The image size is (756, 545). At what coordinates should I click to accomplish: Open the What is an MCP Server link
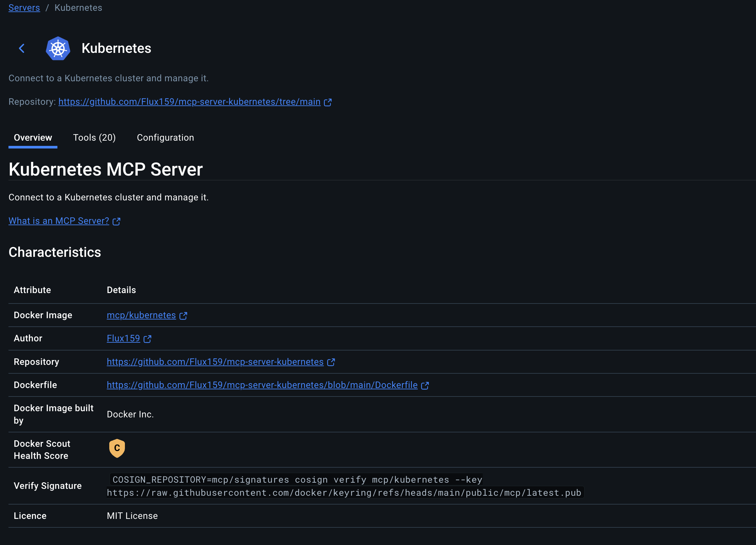pos(58,221)
